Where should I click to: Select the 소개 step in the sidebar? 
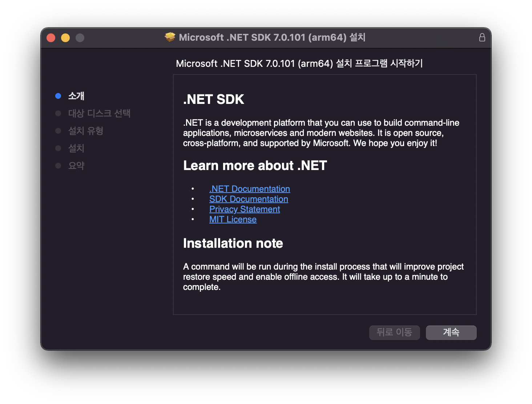point(76,96)
